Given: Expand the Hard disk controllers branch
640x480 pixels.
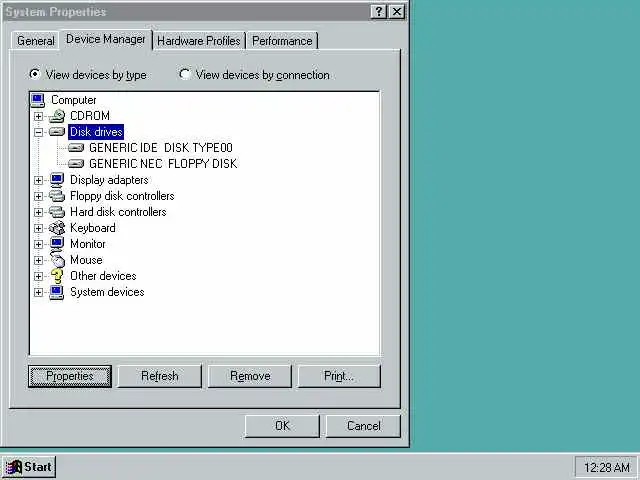Looking at the screenshot, I should click(x=38, y=212).
